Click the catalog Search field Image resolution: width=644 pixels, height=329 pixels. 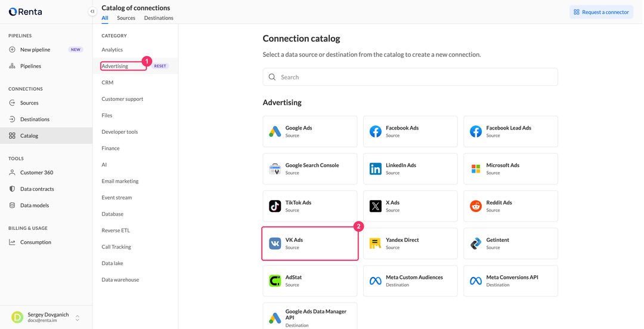[410, 77]
